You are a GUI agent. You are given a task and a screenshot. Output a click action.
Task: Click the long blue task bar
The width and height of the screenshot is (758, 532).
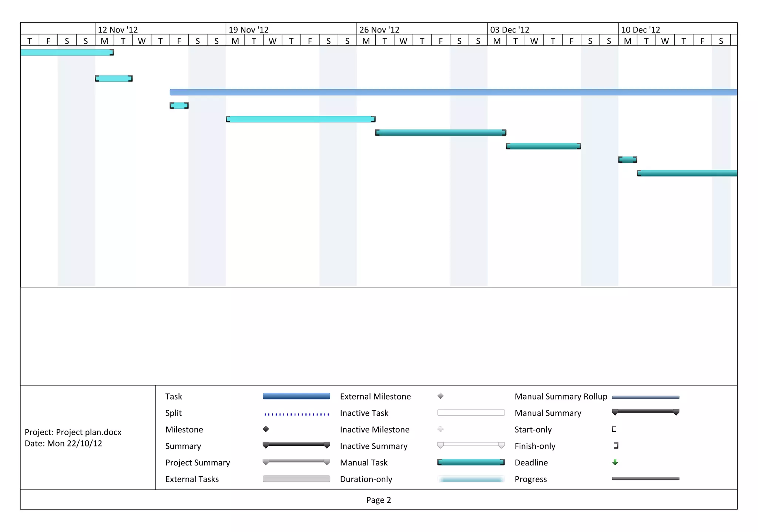click(x=453, y=92)
